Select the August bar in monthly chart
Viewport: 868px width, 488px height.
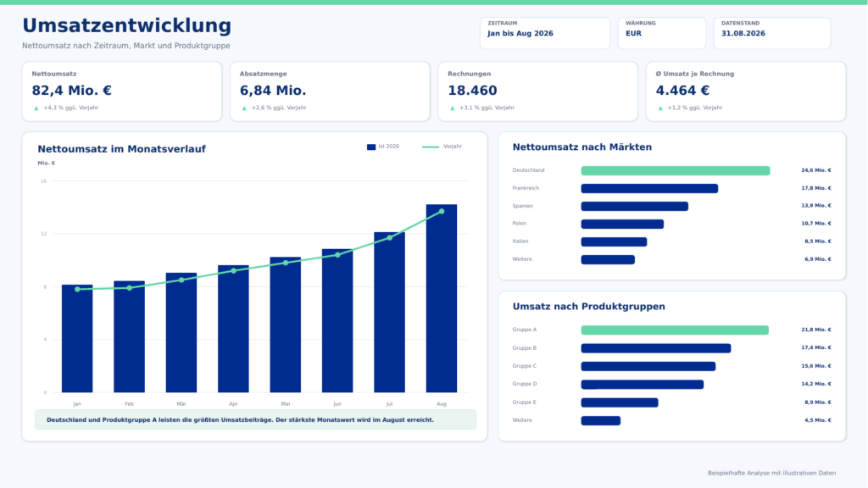pos(441,298)
